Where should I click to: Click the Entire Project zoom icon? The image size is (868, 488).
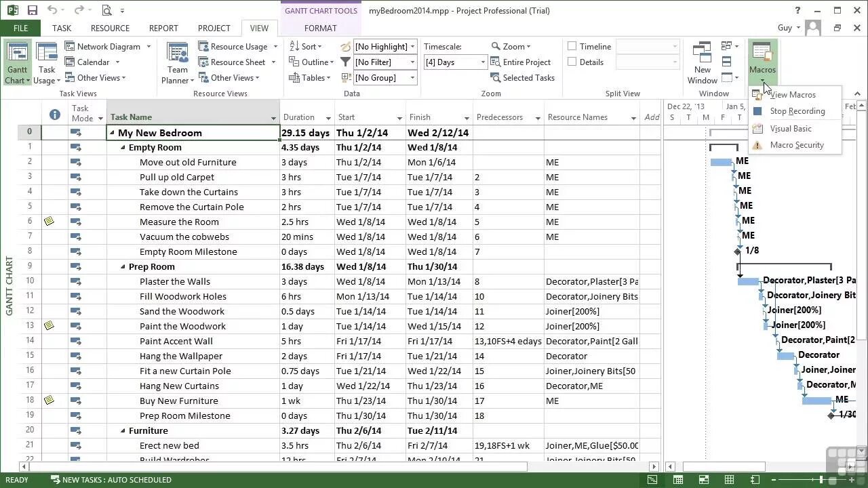(x=495, y=62)
